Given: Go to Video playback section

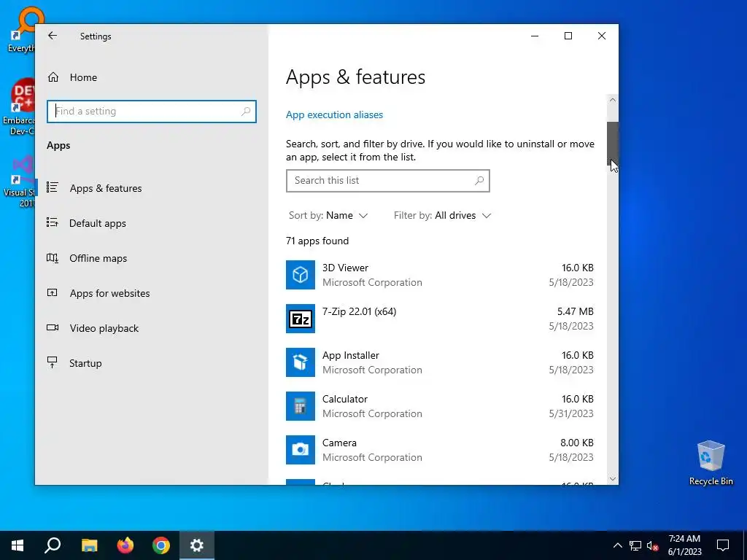Looking at the screenshot, I should pos(104,328).
